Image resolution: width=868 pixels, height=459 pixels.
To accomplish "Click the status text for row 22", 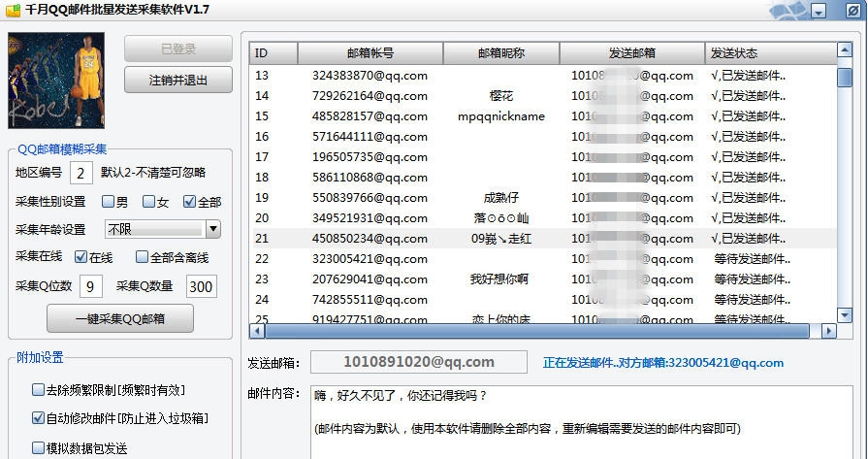I will pyautogui.click(x=753, y=259).
